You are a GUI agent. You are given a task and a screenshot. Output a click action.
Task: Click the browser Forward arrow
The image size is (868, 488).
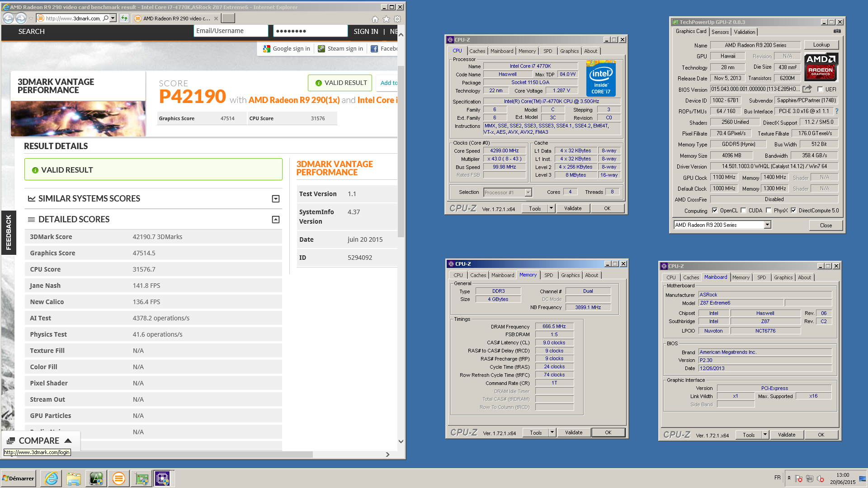pos(21,18)
